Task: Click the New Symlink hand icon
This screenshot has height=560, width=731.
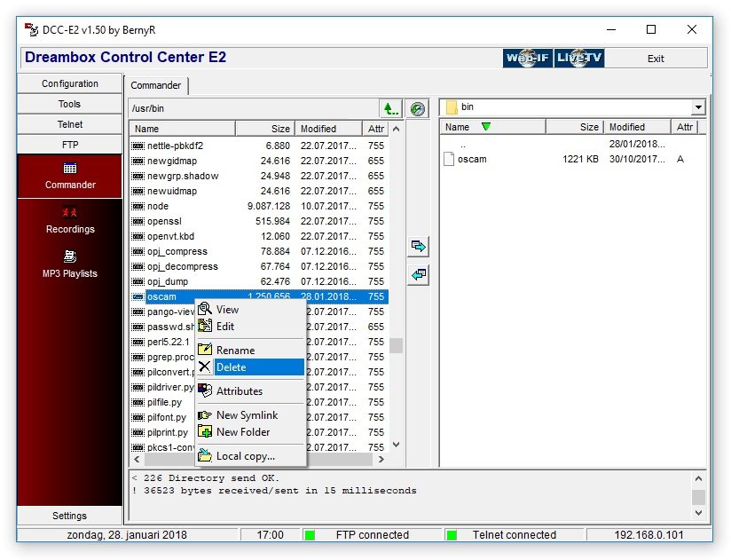Action: 205,415
